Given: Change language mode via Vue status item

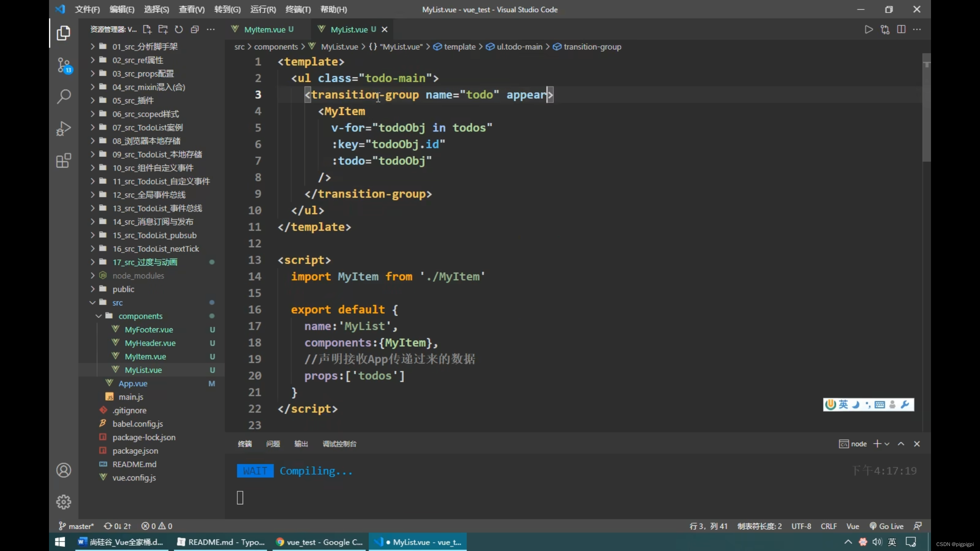Looking at the screenshot, I should click(853, 526).
